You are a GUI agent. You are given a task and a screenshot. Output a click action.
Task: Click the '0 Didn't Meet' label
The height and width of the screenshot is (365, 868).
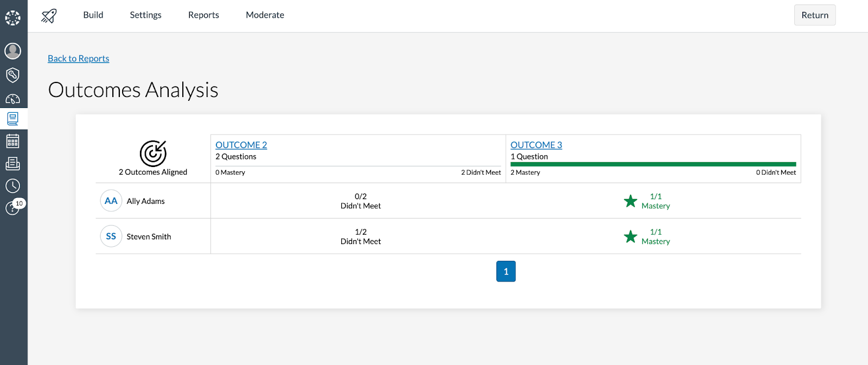(776, 172)
